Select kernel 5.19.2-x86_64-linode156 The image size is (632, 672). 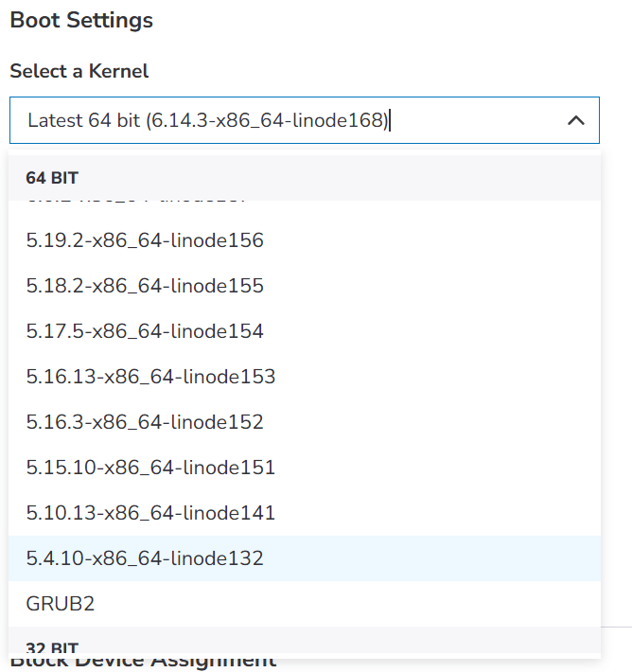click(x=305, y=240)
